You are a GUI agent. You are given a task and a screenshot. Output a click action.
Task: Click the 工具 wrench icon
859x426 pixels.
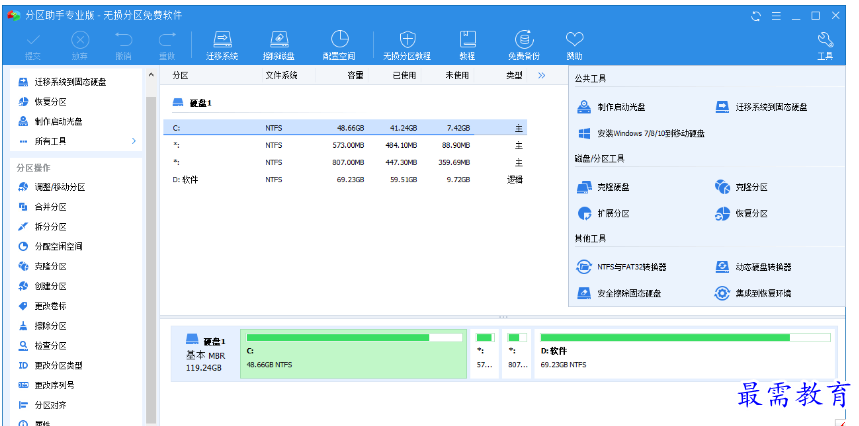click(x=825, y=43)
